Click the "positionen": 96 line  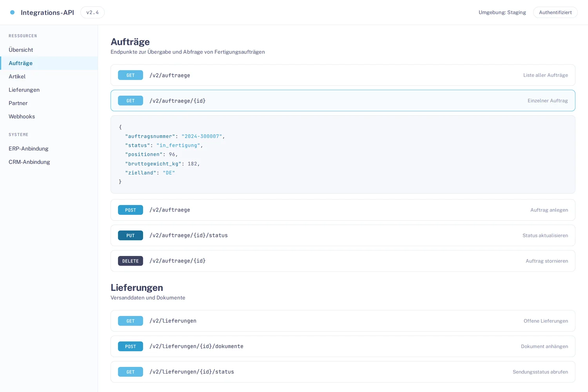click(151, 154)
